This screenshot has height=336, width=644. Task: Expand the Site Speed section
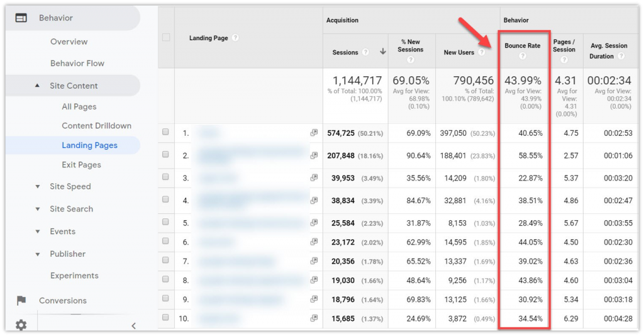[x=37, y=186]
